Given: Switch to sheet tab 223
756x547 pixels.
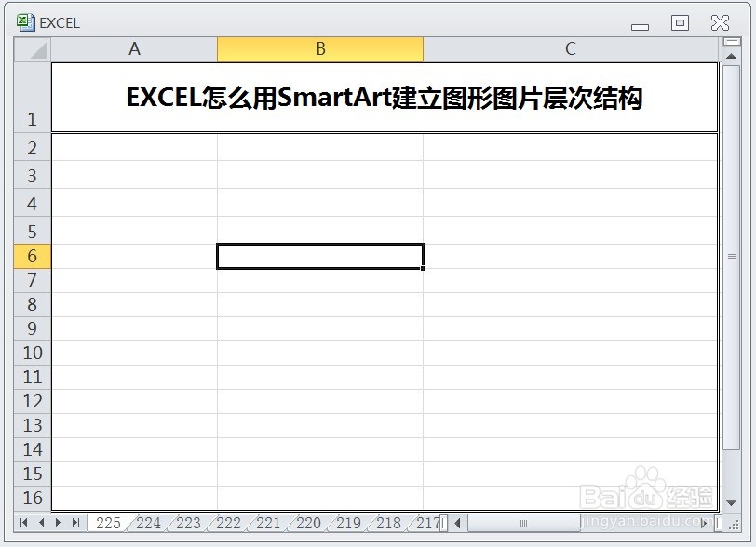Looking at the screenshot, I should 188,523.
